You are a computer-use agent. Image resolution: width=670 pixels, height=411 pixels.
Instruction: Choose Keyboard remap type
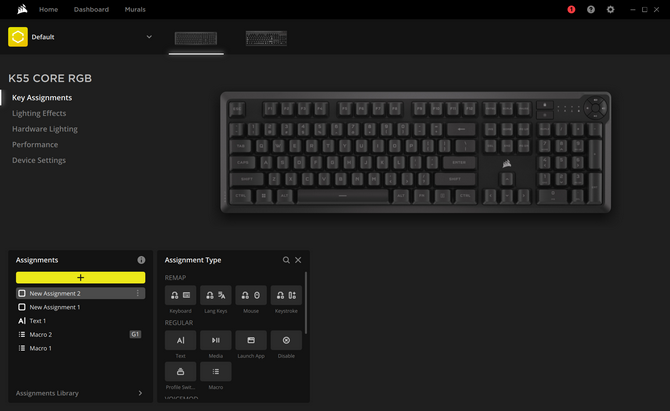[180, 295]
